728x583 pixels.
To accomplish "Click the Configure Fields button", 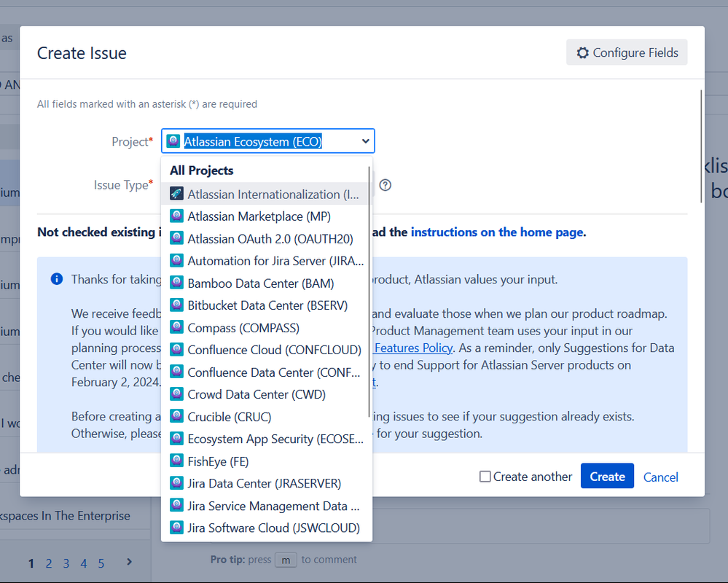I will 627,52.
